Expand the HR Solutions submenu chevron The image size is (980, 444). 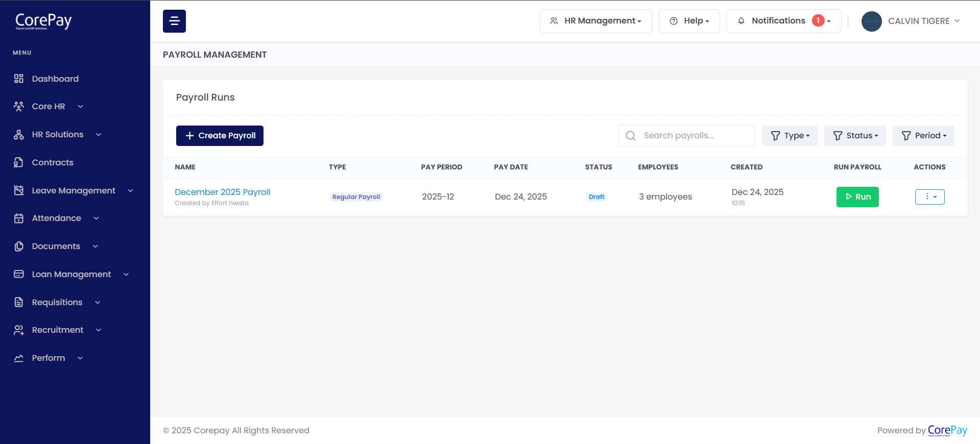99,134
